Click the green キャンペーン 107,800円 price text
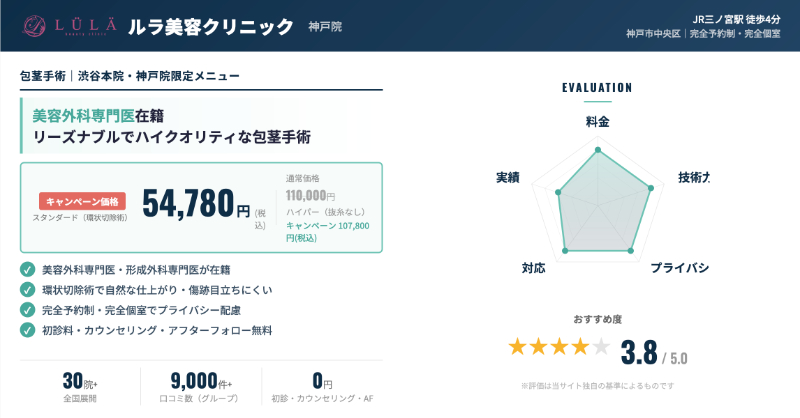Viewport: 800px width, 418px height. 327,232
